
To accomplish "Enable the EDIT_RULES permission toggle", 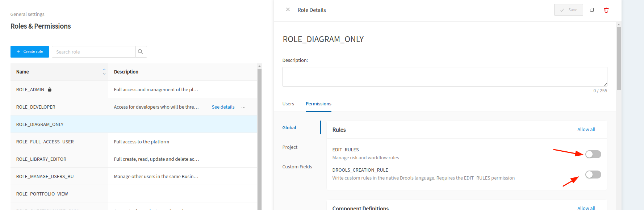I will tap(593, 154).
